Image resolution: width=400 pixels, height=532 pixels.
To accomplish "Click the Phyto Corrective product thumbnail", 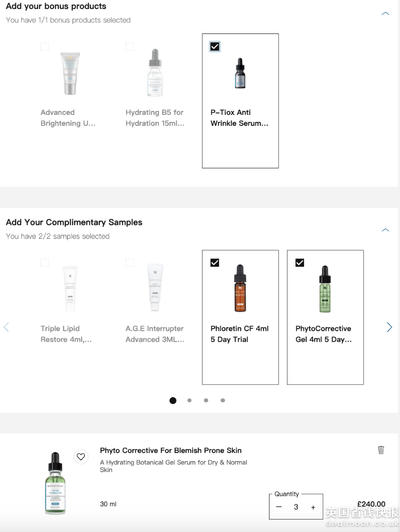I will click(55, 483).
